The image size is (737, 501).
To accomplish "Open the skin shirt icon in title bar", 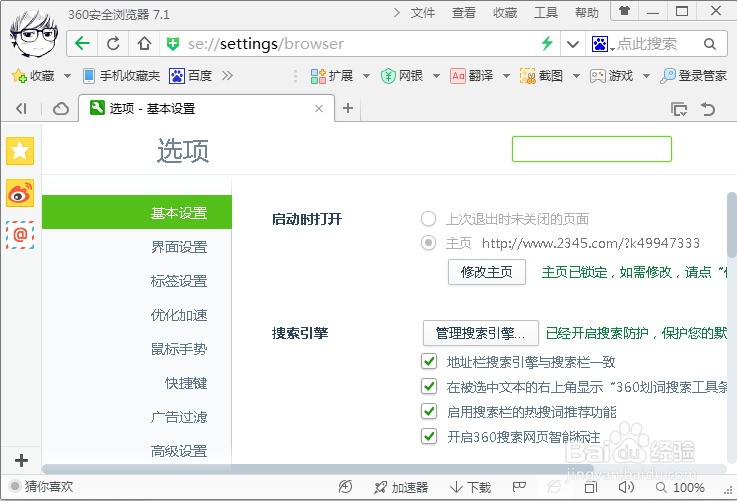I will pos(624,10).
